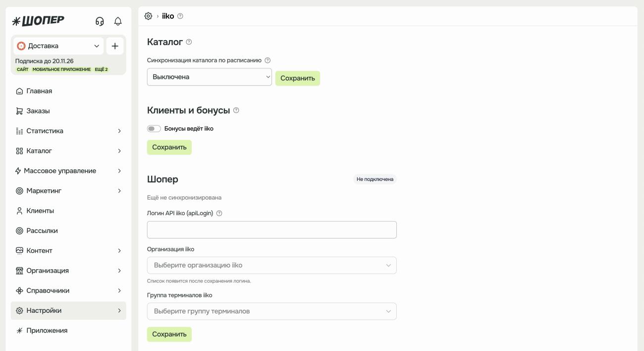This screenshot has width=644, height=351.
Task: Open Рассылки in sidebar
Action: (68, 231)
